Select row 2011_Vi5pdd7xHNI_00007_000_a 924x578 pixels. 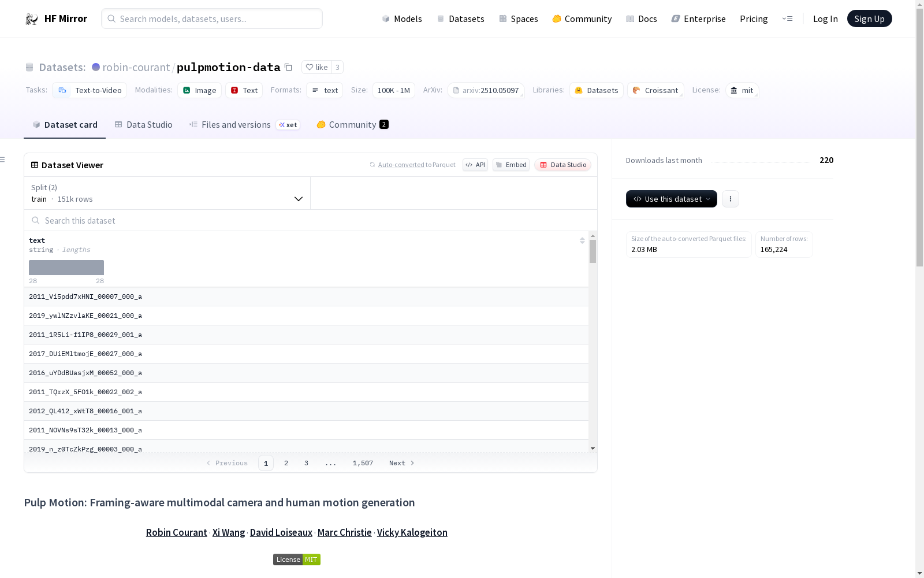pyautogui.click(x=306, y=297)
